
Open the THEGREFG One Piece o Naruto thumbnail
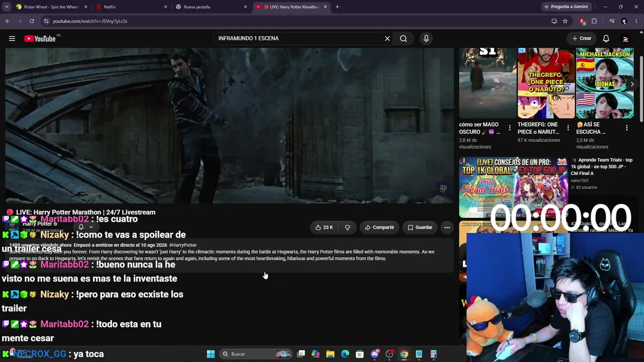point(546,83)
